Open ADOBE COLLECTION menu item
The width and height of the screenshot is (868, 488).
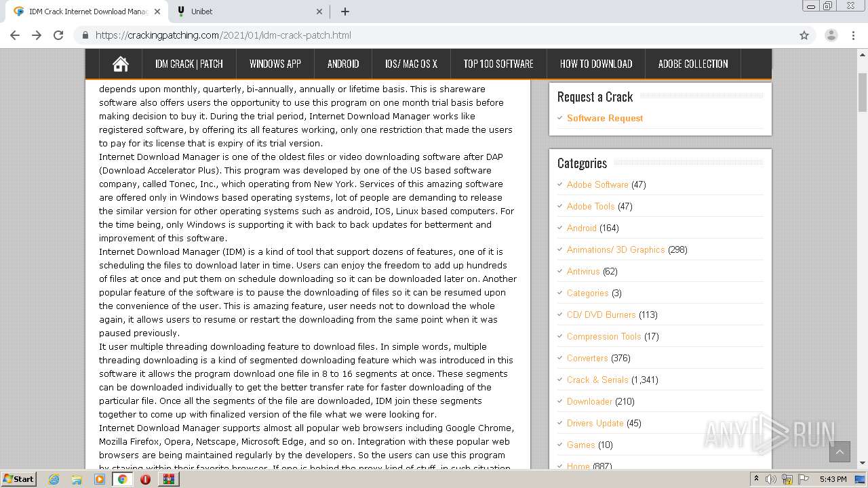pos(693,64)
